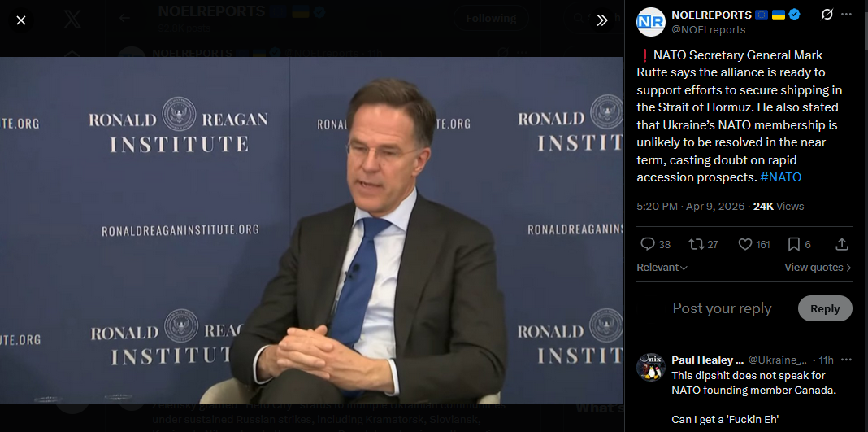Image resolution: width=868 pixels, height=432 pixels.
Task: Click the dimmed Following button in background
Action: pos(491,18)
